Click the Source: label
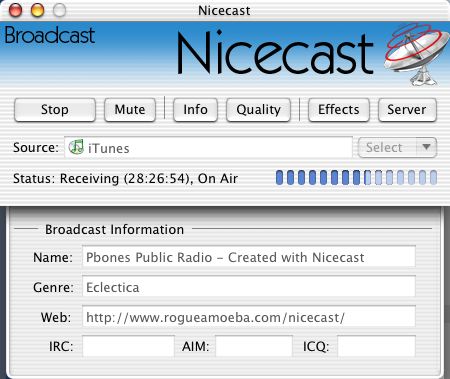Viewport: 450px width, 379px height. click(x=36, y=147)
